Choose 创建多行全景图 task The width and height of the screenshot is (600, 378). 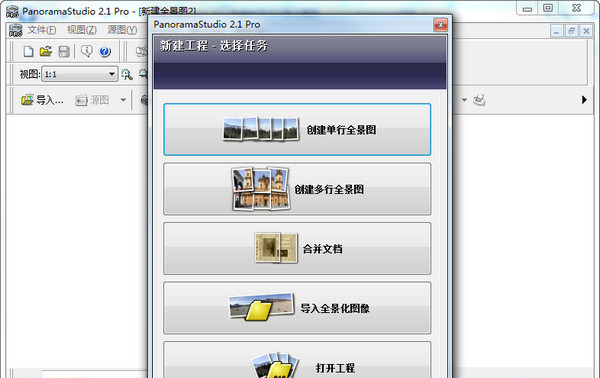297,189
